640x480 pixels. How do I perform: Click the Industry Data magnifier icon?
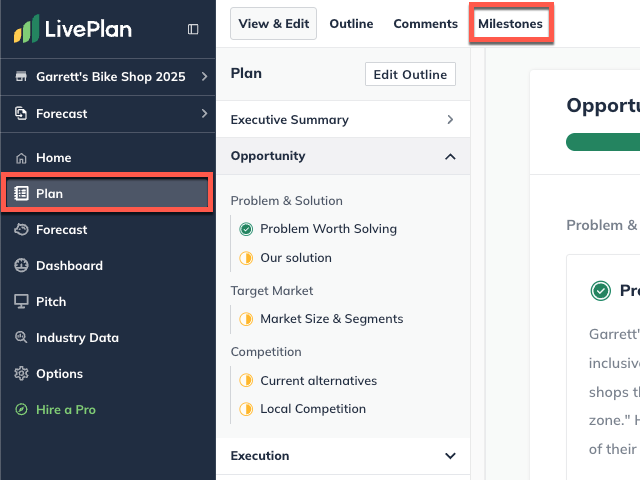[x=21, y=337]
